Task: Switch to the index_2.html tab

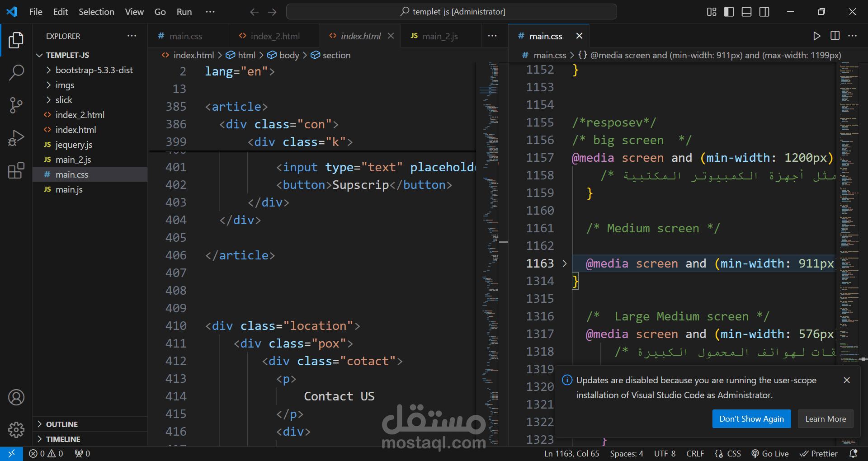Action: (274, 36)
